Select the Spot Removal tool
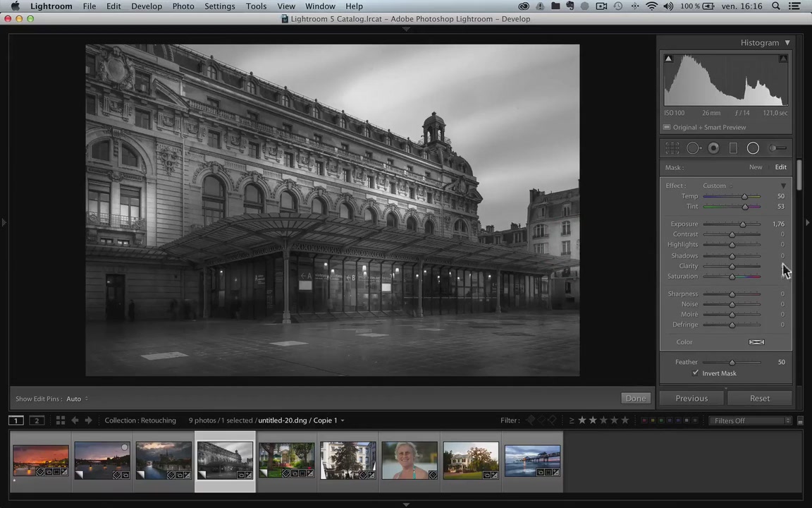Image resolution: width=812 pixels, height=508 pixels. (x=693, y=148)
